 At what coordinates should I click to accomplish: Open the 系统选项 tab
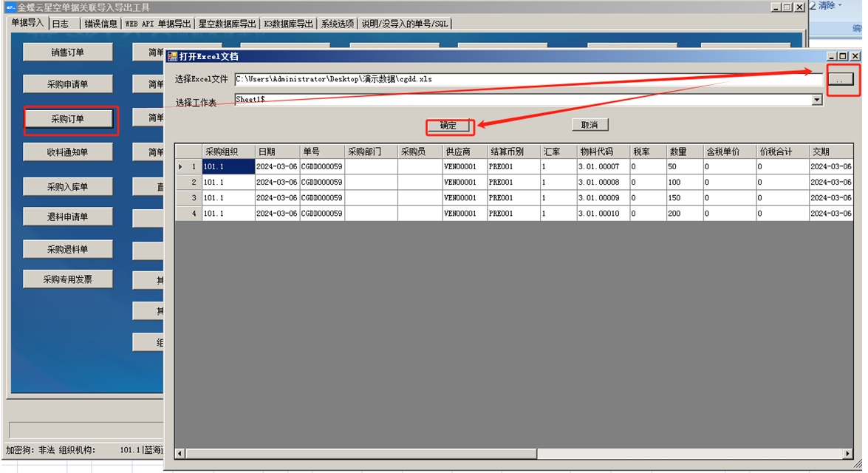point(337,24)
